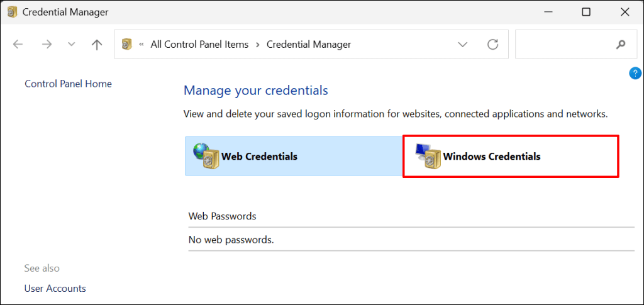Viewport: 644px width, 305px height.
Task: Select the Web Credentials tab
Action: (x=259, y=156)
